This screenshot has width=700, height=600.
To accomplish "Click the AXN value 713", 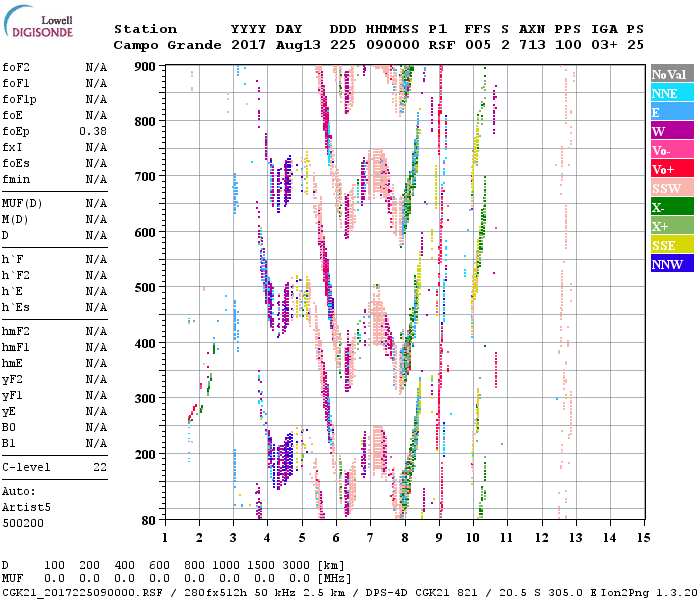I will point(532,45).
